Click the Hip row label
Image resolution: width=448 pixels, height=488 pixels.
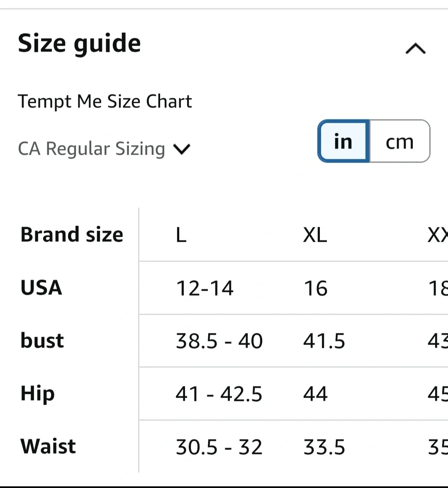coord(37,393)
